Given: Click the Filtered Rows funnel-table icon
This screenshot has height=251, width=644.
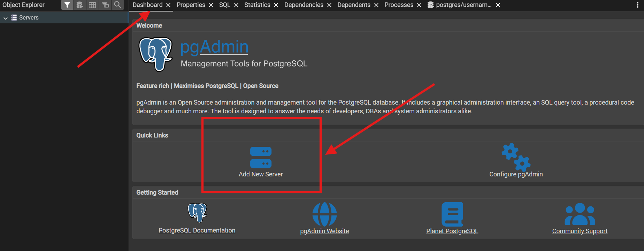Looking at the screenshot, I should pos(105,5).
